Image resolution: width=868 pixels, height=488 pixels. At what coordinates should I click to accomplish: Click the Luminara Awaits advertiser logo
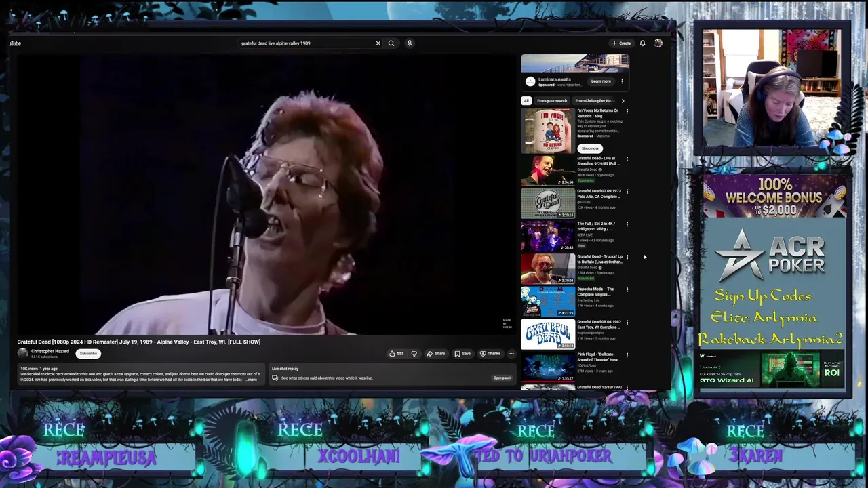[x=530, y=81]
